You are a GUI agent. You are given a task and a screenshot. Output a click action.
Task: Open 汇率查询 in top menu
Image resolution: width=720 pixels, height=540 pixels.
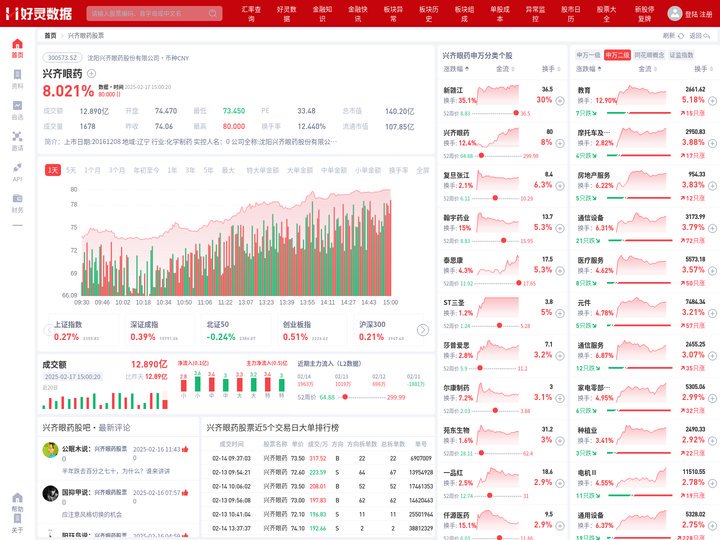[251, 13]
